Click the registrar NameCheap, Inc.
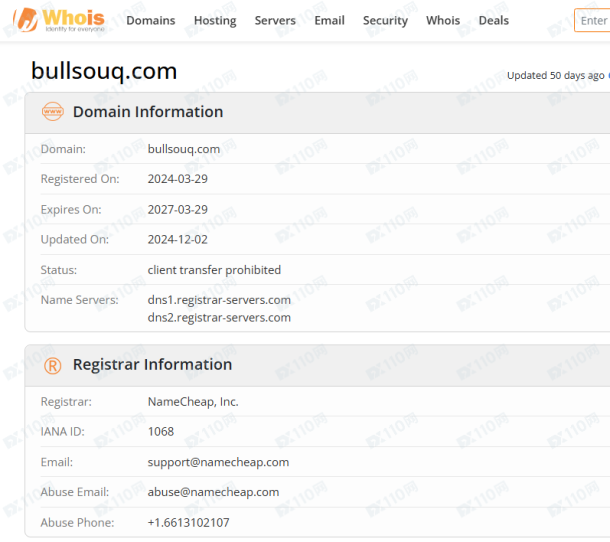This screenshot has height=542, width=610. tap(193, 402)
